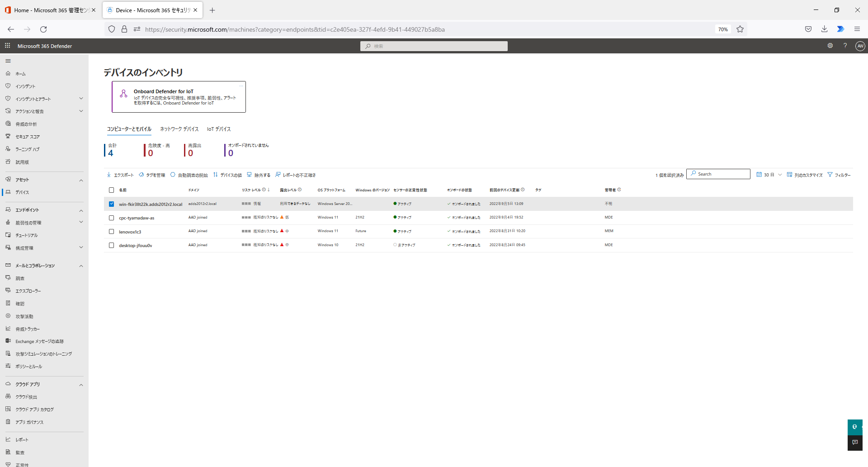Switch to the Home - Microsoft 365 browser tab
The image size is (868, 467).
point(50,10)
